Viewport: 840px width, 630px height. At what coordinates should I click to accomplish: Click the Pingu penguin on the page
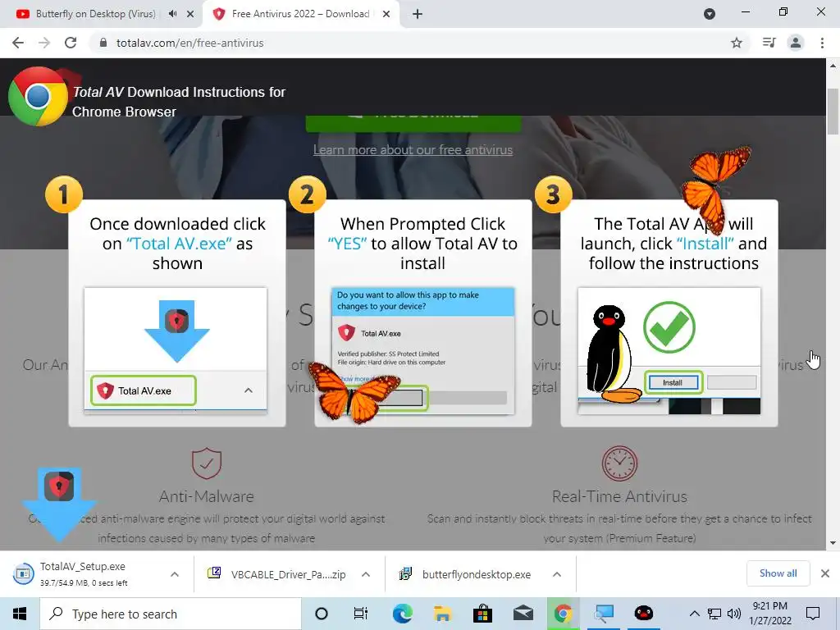pos(612,354)
